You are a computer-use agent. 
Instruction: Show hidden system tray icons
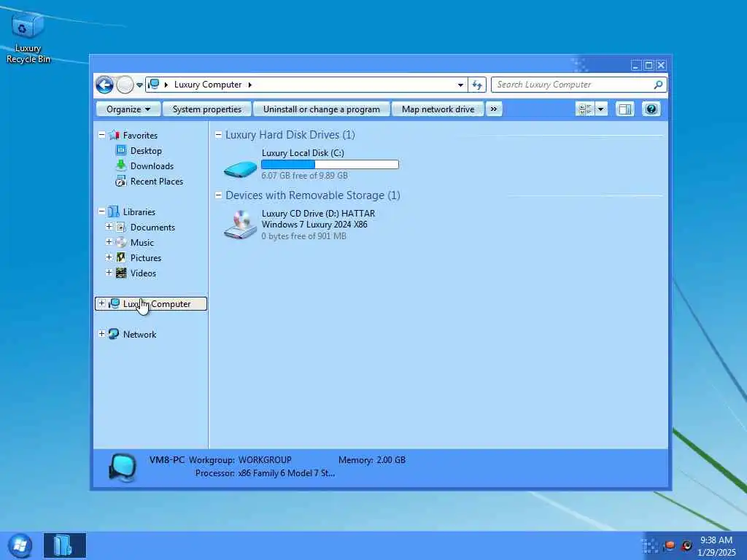pyautogui.click(x=649, y=545)
